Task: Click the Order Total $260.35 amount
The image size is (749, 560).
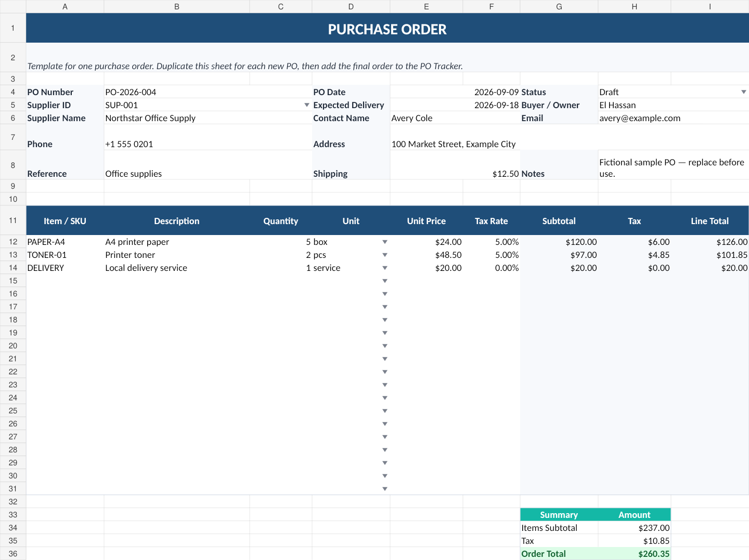Action: point(635,554)
